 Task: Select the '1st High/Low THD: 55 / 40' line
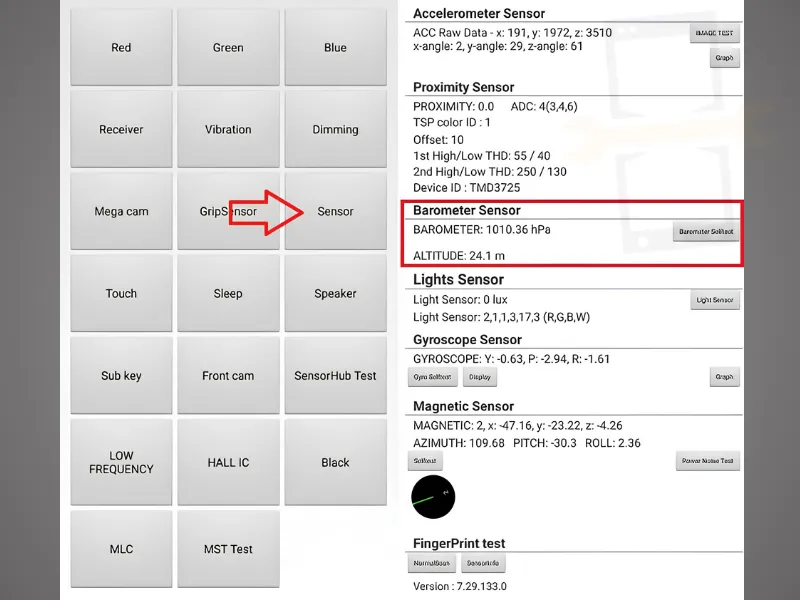pos(482,156)
